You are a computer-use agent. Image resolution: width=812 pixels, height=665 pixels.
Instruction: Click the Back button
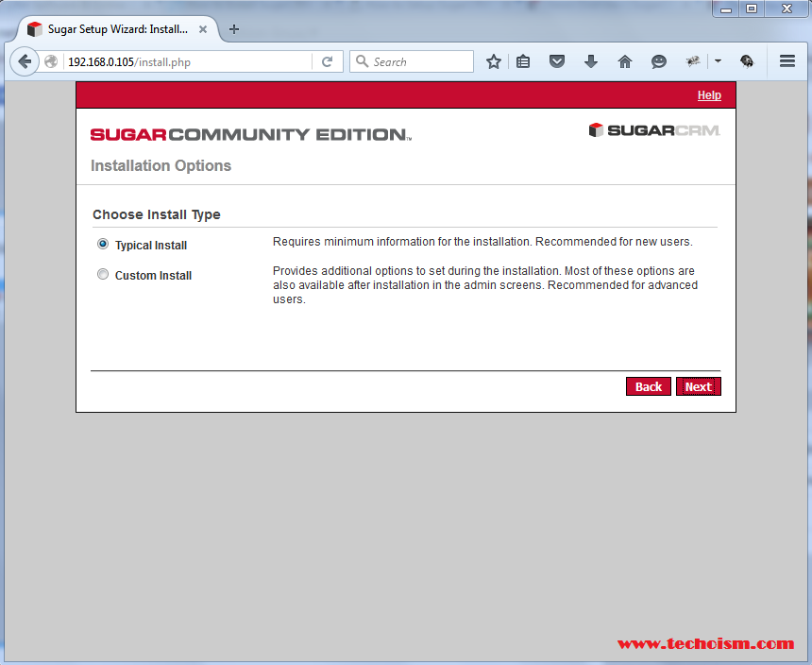[649, 386]
